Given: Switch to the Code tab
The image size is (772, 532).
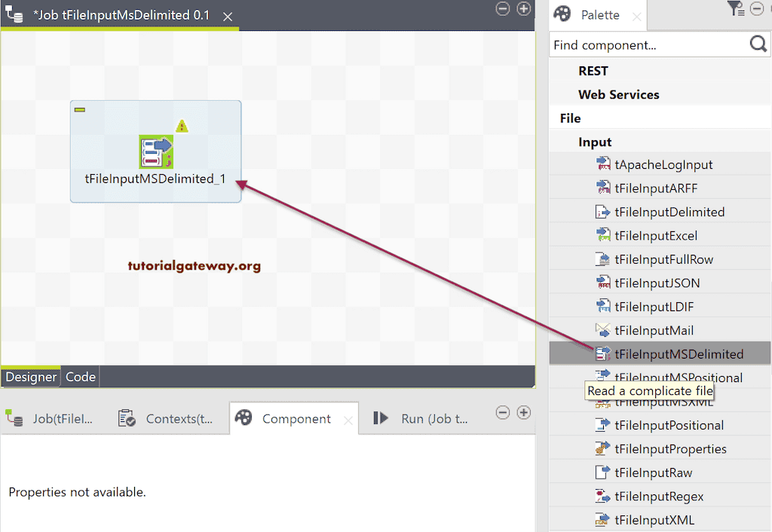Looking at the screenshot, I should (80, 377).
